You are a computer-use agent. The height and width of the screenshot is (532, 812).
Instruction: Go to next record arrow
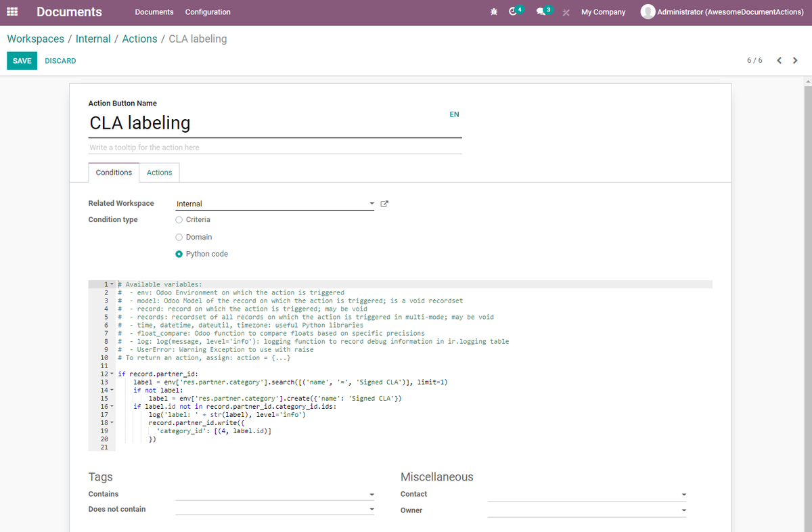click(x=795, y=60)
